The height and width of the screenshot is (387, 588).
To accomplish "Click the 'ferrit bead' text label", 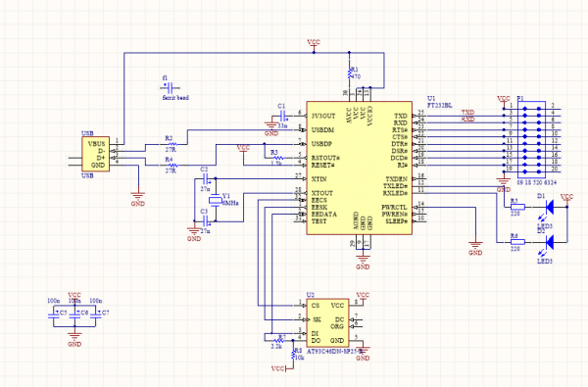I will point(175,98).
